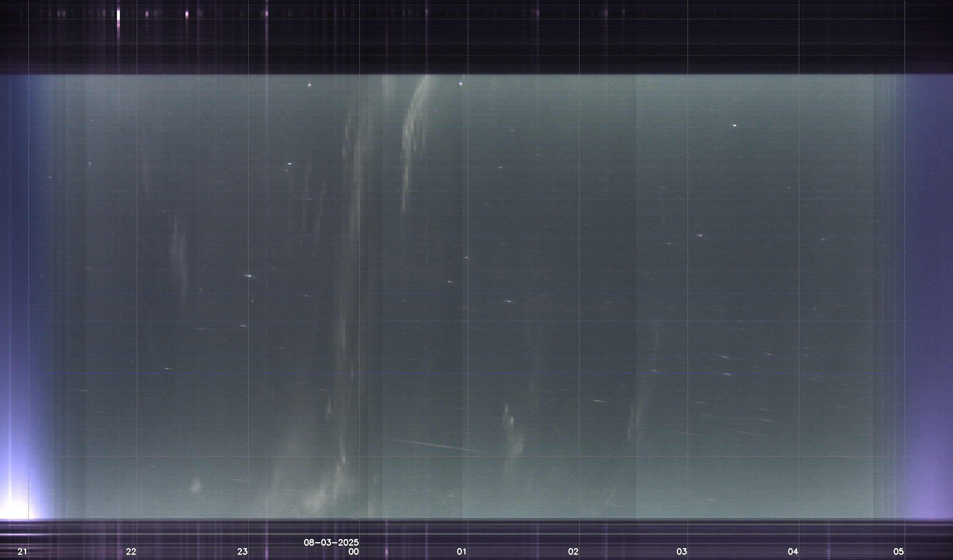Click the 08-03-2025 date label
The height and width of the screenshot is (560, 953).
pos(331,543)
